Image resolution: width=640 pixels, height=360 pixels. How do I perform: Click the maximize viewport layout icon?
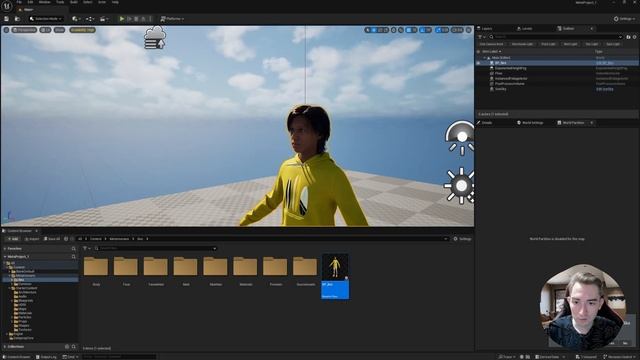coord(469,30)
